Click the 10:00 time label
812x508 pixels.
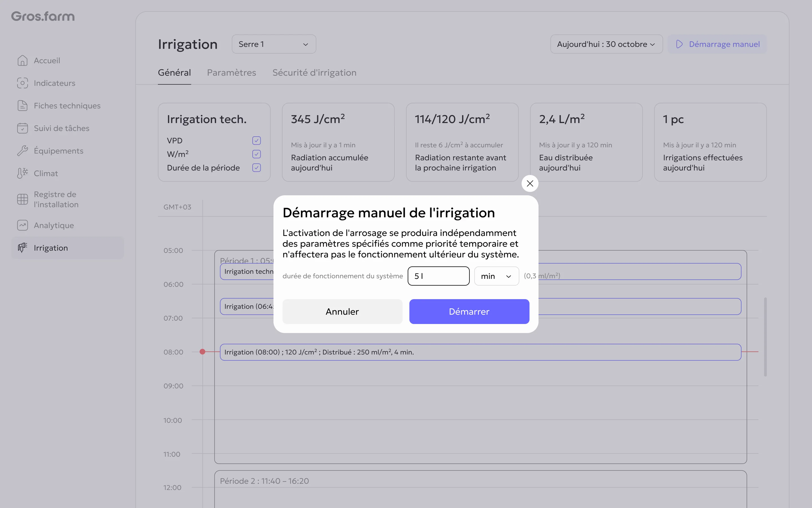173,420
